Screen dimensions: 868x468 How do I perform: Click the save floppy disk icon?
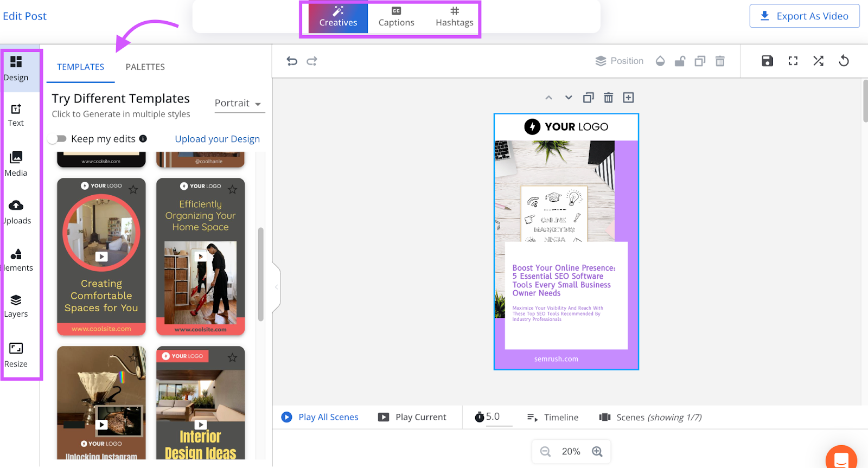coord(767,61)
